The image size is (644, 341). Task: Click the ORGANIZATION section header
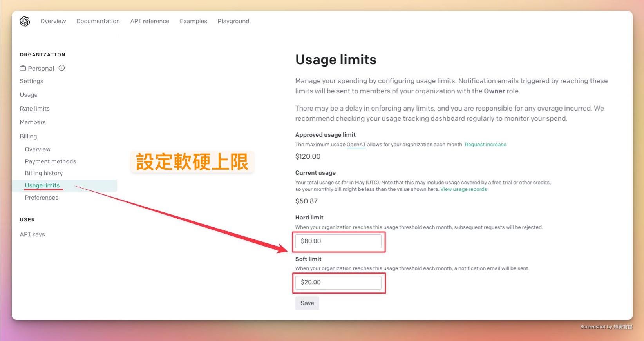click(43, 54)
